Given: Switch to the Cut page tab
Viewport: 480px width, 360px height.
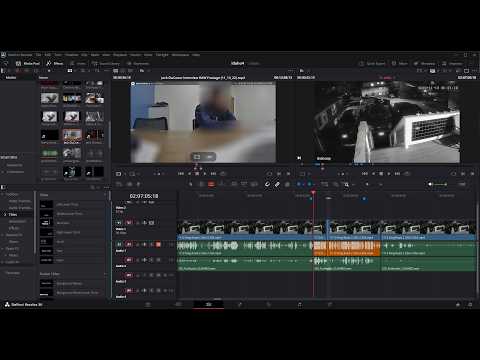Looking at the screenshot, I should [x=178, y=304].
